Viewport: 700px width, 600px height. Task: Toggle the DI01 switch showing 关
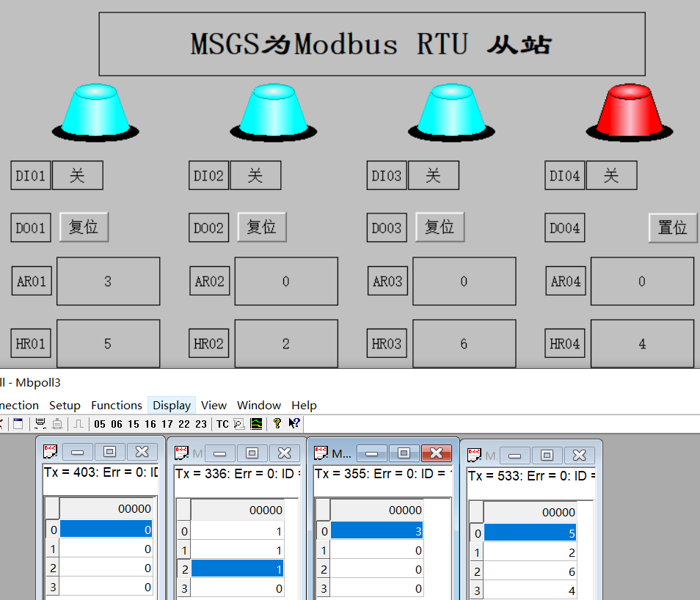(78, 175)
